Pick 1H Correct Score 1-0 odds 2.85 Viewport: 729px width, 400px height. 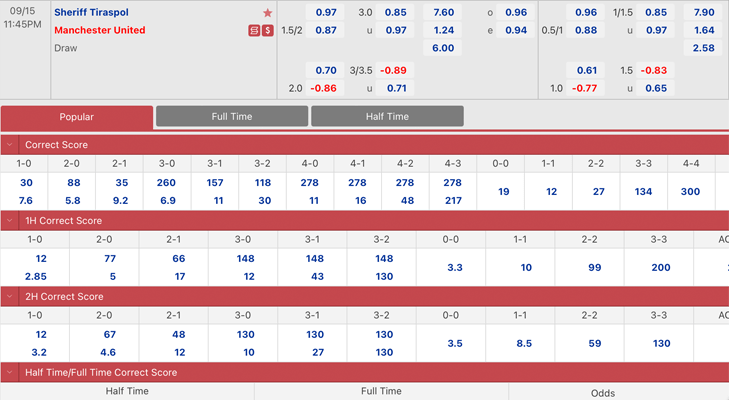click(36, 276)
